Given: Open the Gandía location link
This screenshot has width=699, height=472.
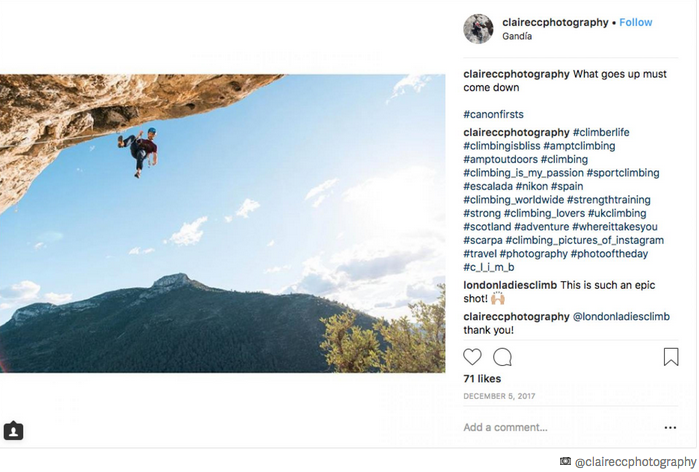Looking at the screenshot, I should [x=517, y=37].
